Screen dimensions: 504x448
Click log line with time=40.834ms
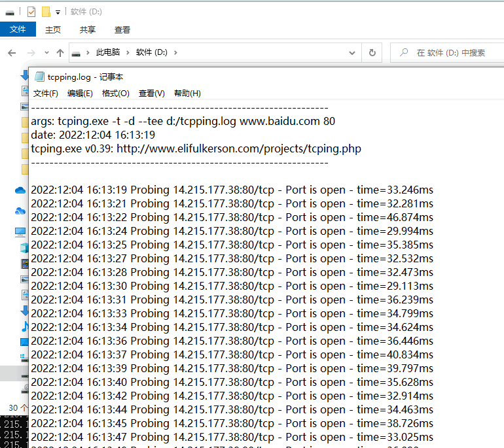[232, 355]
